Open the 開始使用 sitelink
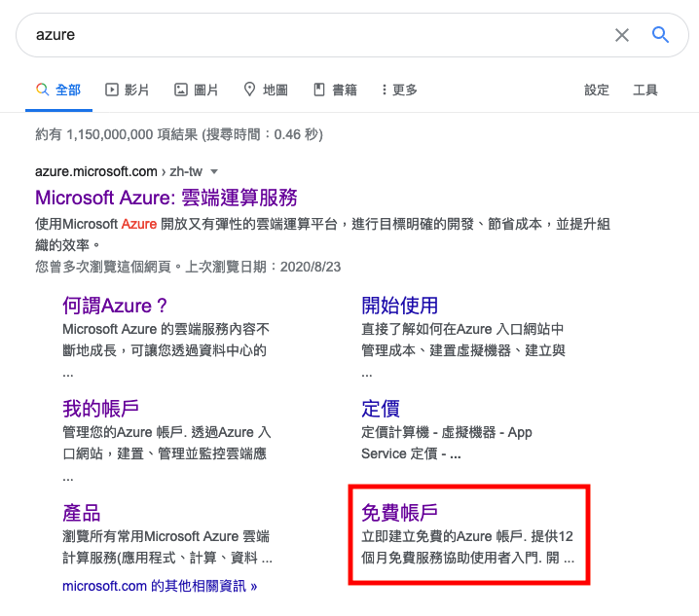The height and width of the screenshot is (616, 699). [400, 306]
